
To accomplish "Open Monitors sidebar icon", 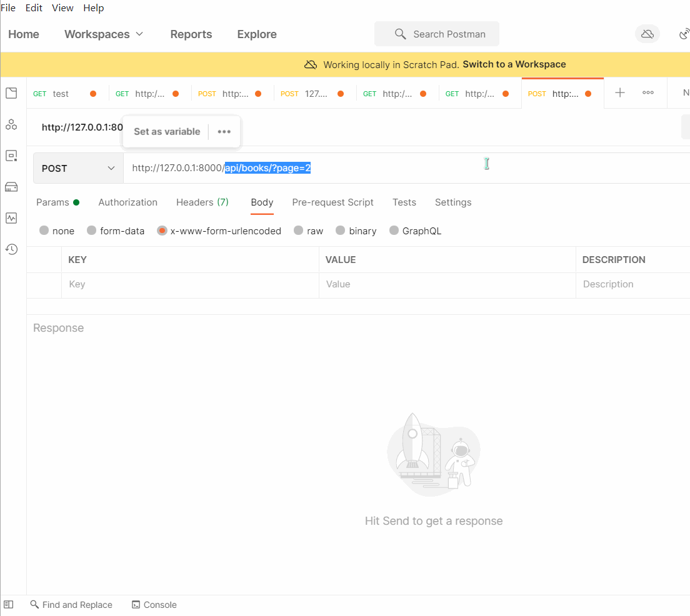I will click(x=11, y=218).
